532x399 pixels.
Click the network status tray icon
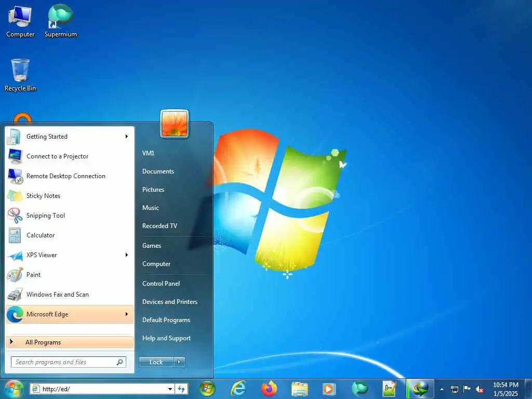454,389
